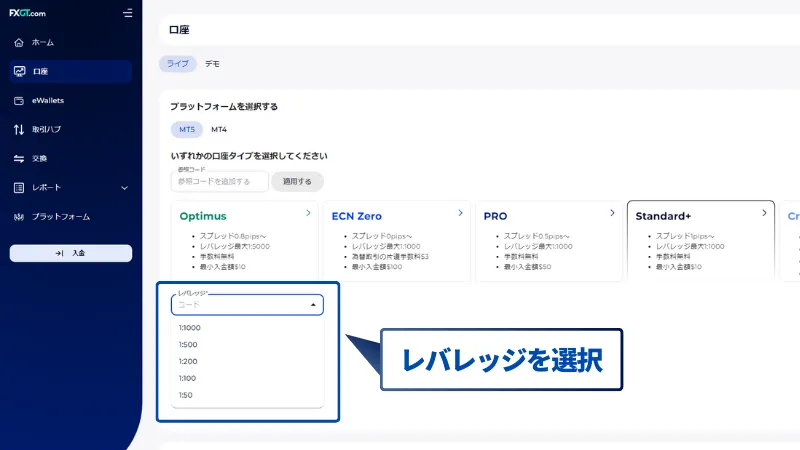Click the FXGT.com logo

pos(28,13)
